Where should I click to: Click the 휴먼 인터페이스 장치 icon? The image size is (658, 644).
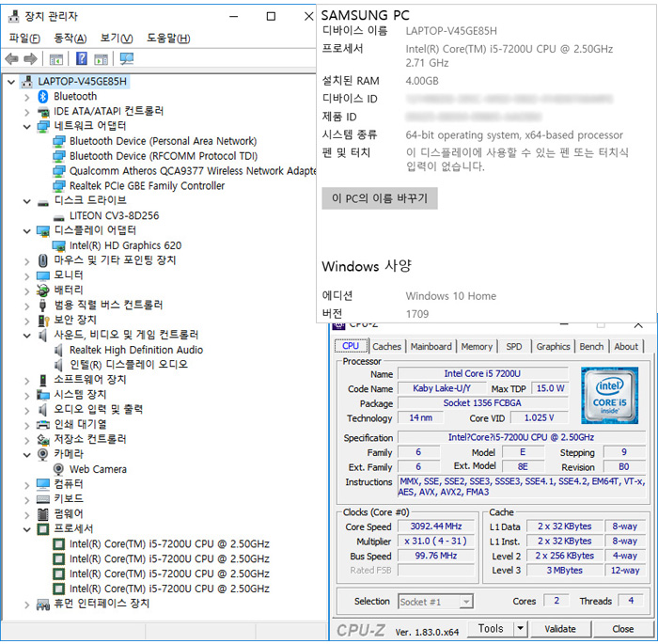click(43, 605)
